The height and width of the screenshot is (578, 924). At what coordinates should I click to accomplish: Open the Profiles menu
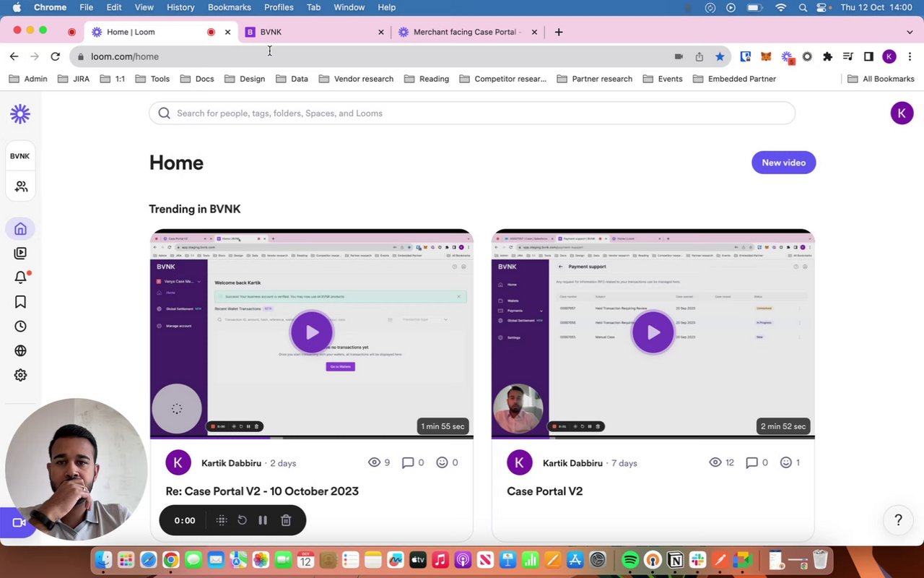(279, 7)
